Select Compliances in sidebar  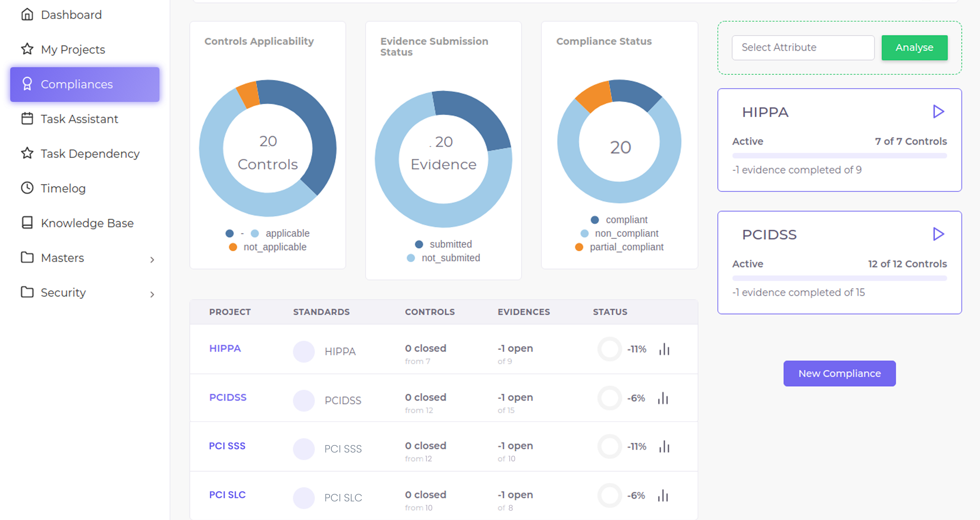[85, 84]
